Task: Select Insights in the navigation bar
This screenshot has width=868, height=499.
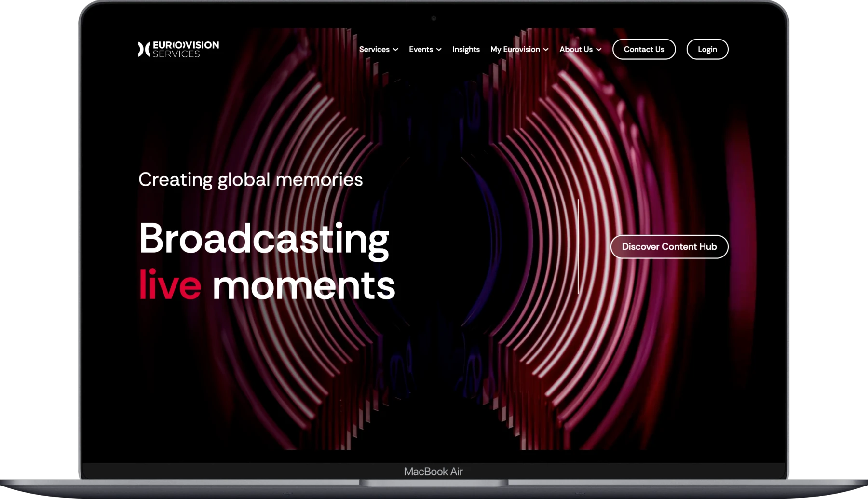Action: tap(465, 49)
